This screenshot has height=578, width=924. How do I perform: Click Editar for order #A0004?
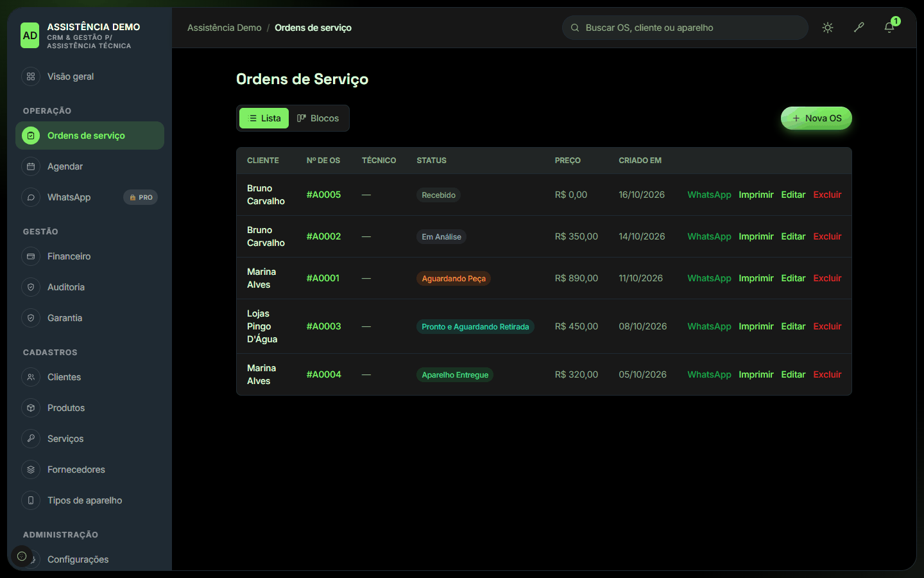pos(793,374)
